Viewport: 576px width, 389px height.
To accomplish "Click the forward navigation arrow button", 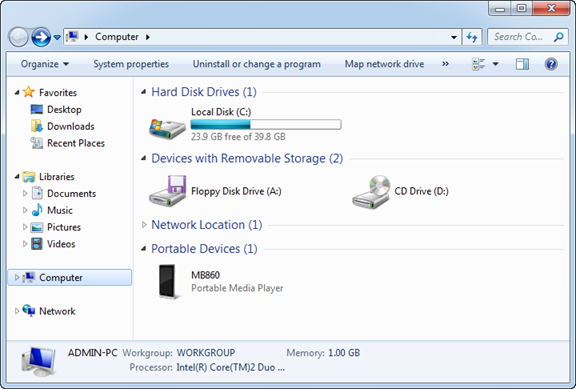I will (x=41, y=37).
